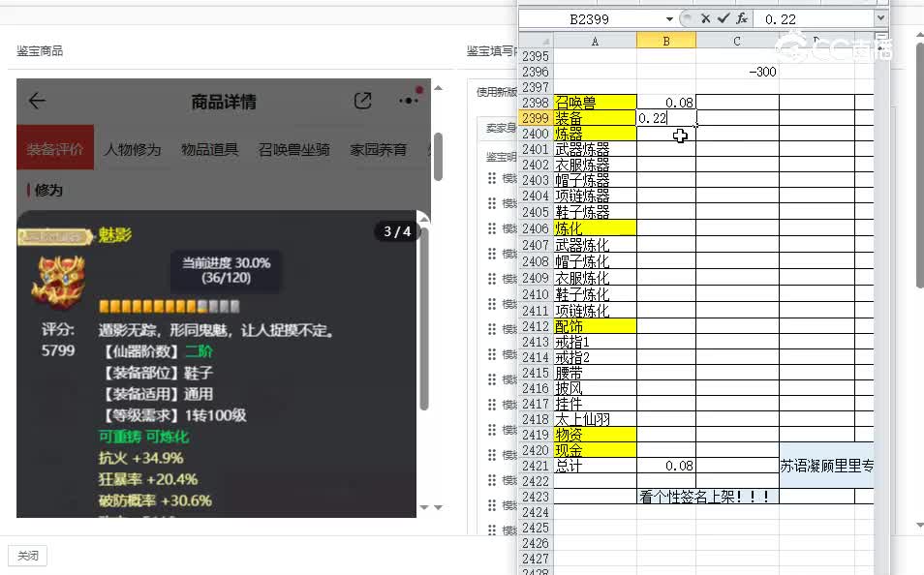Click the back arrow in 商品详情 panel
This screenshot has height=575, width=924.
37,100
